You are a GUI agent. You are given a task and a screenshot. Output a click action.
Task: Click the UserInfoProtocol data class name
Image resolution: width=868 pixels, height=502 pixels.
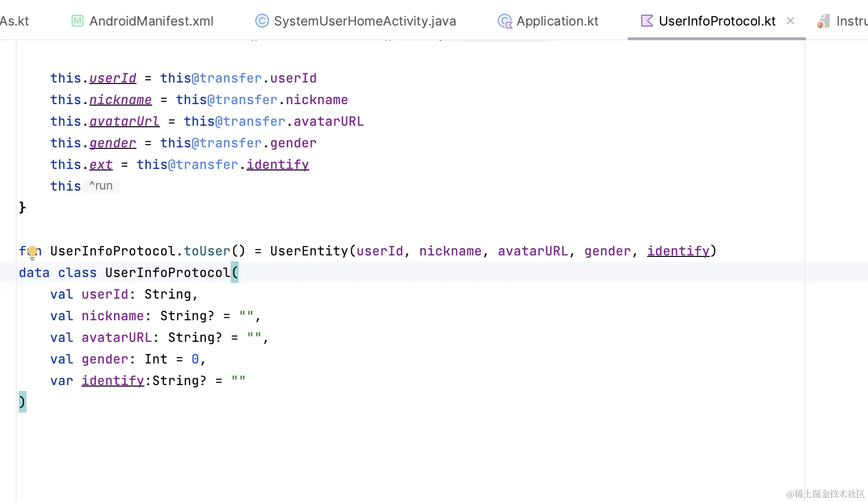[167, 273]
